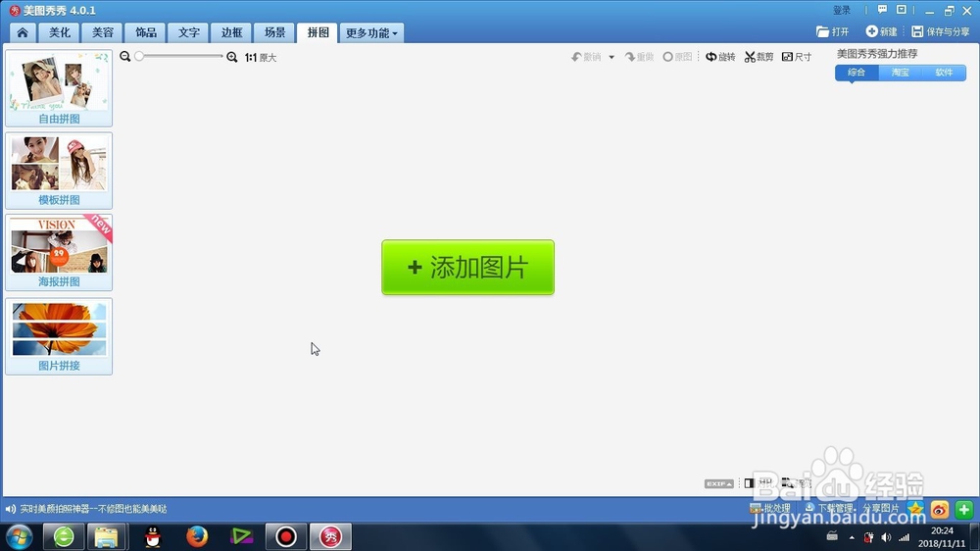
Task: Click the 重做 redo button
Action: 639,57
